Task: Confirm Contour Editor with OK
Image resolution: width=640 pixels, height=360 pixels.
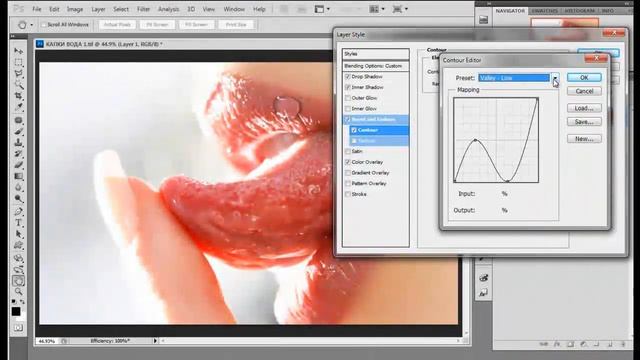Action: (x=584, y=78)
